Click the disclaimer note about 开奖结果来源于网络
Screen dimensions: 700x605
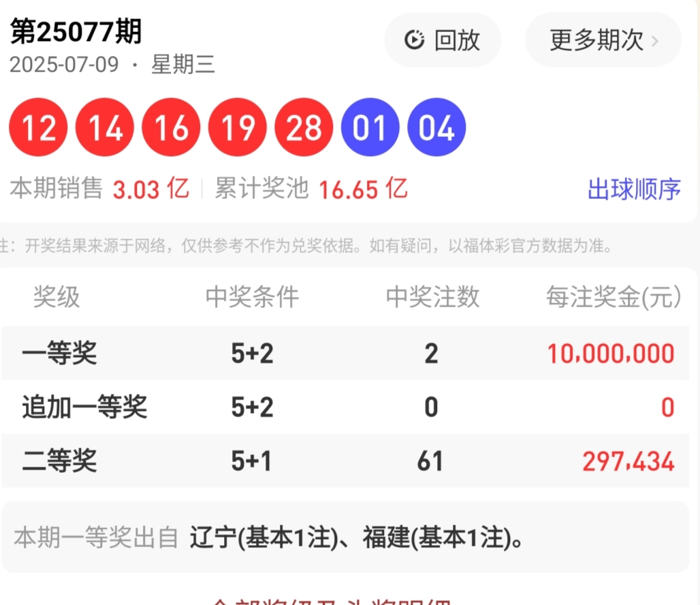pyautogui.click(x=306, y=246)
